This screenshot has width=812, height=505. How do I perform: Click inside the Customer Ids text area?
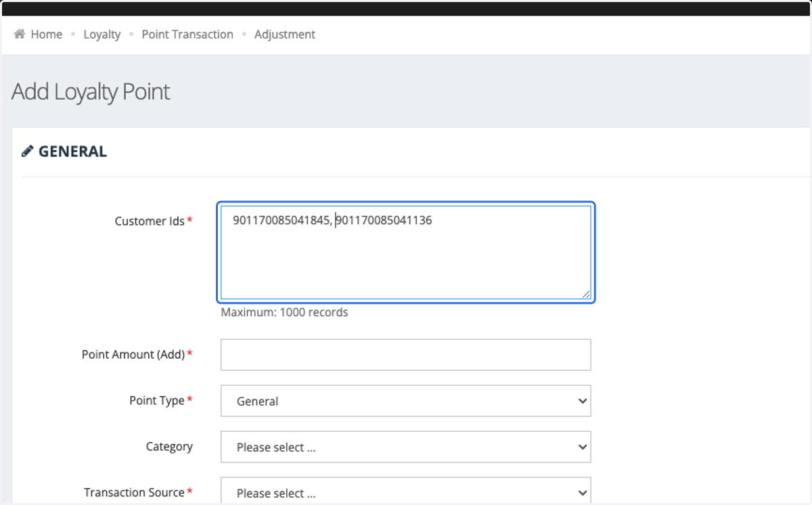point(406,252)
